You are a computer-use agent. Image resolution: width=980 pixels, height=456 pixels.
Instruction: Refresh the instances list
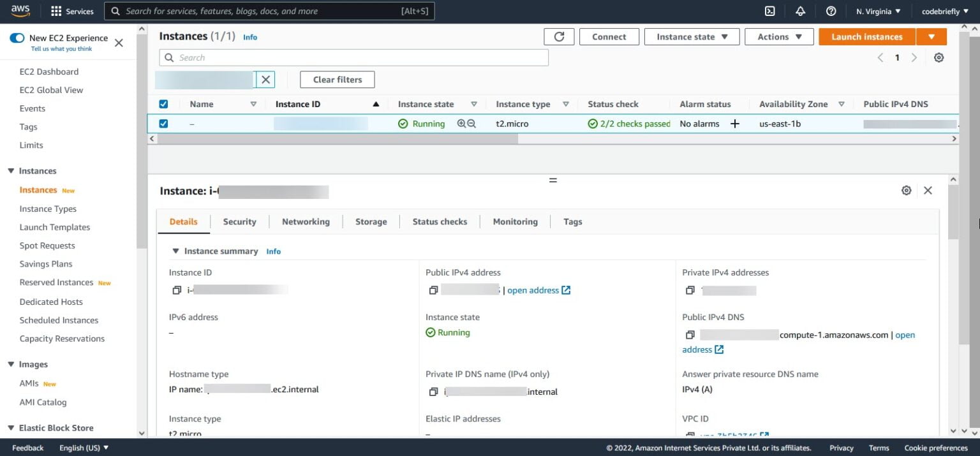pyautogui.click(x=559, y=36)
